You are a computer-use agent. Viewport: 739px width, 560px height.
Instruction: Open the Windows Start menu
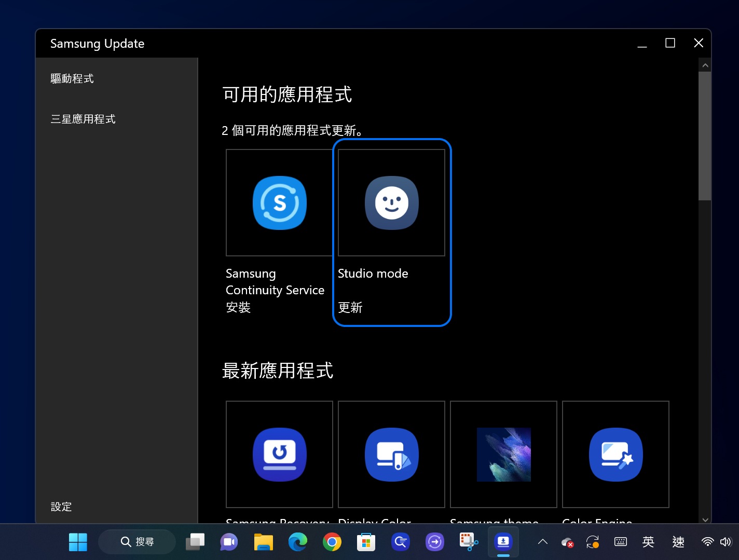point(78,542)
